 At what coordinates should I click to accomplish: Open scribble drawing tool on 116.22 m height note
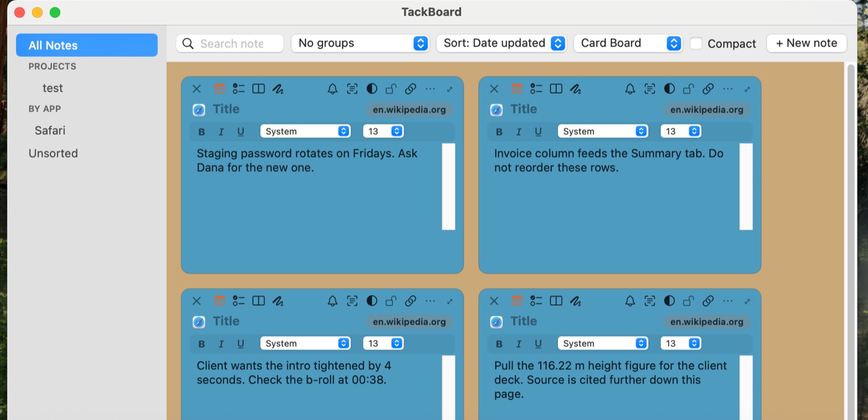click(576, 301)
